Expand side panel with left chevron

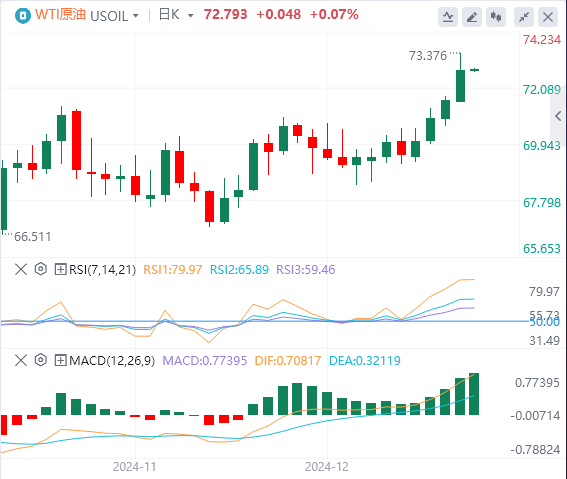tap(558, 116)
